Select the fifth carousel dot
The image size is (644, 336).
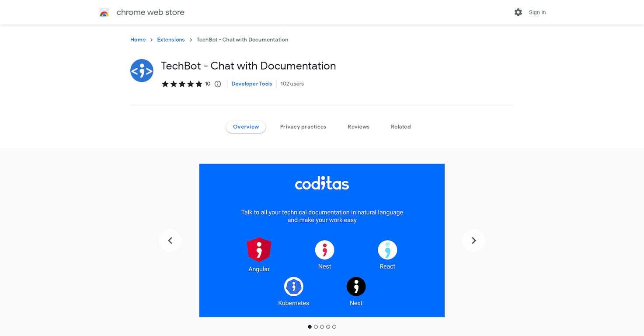point(334,327)
